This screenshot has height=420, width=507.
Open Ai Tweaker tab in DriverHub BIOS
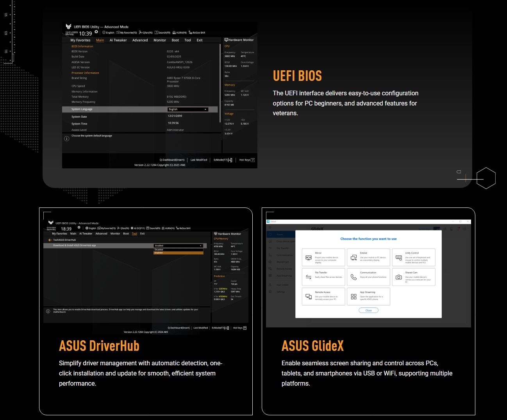(x=86, y=234)
